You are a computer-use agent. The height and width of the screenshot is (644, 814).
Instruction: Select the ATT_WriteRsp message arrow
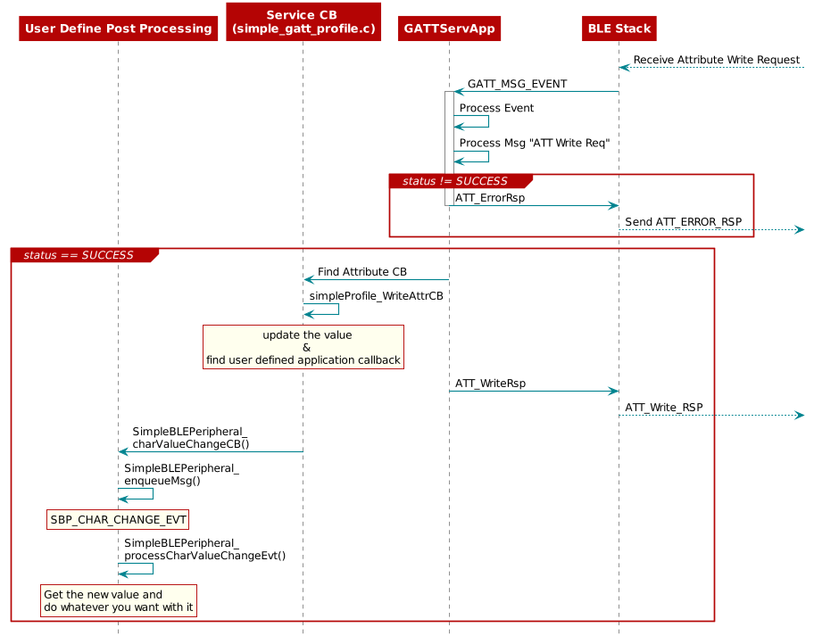coord(536,390)
